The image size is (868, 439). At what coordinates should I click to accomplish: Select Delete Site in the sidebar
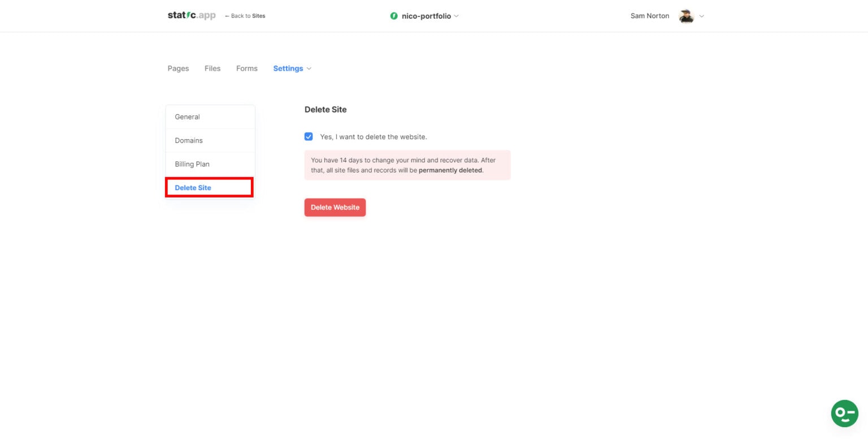[193, 187]
